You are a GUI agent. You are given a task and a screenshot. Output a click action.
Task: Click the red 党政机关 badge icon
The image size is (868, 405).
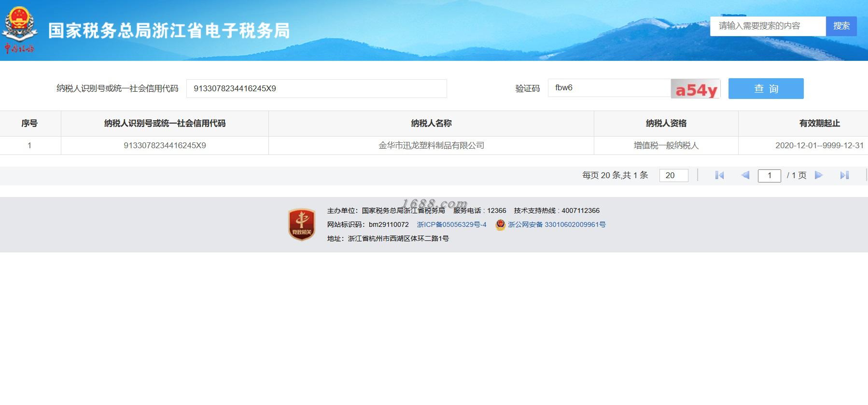point(302,224)
